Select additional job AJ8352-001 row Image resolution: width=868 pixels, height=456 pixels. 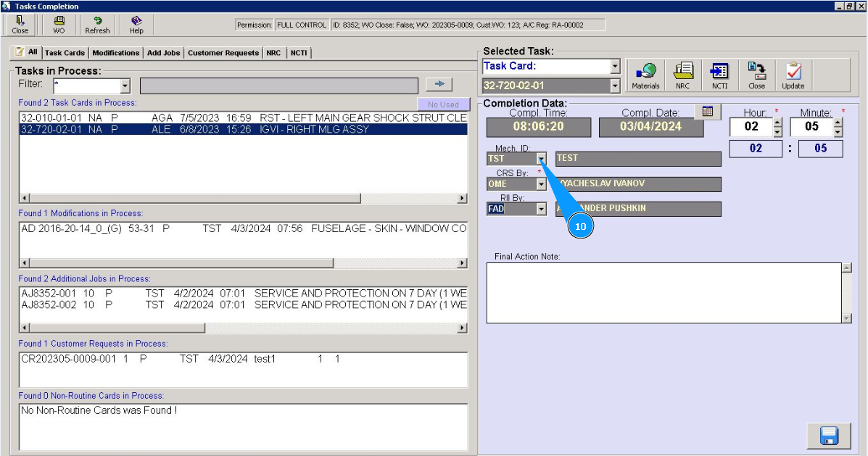(x=244, y=294)
